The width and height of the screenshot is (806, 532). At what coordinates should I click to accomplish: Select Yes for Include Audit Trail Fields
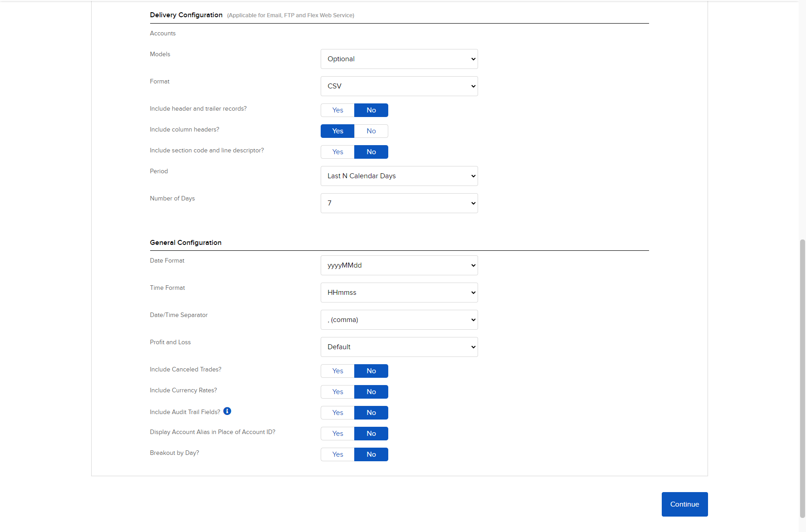337,413
